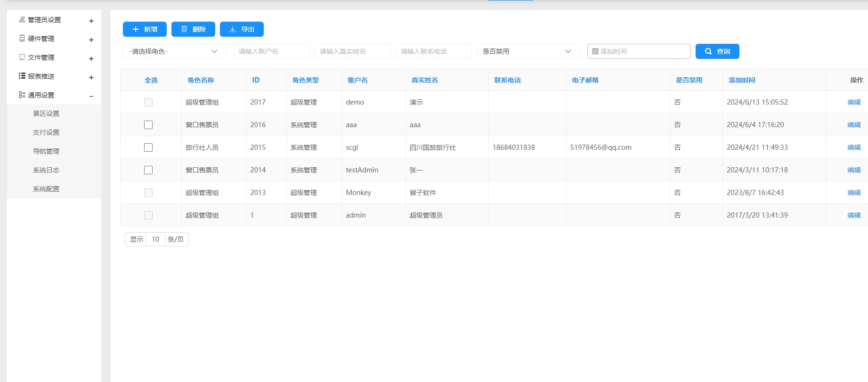Viewport: 868px width, 382px height.
Task: Expand 硬件管理 with its plus sign
Action: pyautogui.click(x=91, y=40)
